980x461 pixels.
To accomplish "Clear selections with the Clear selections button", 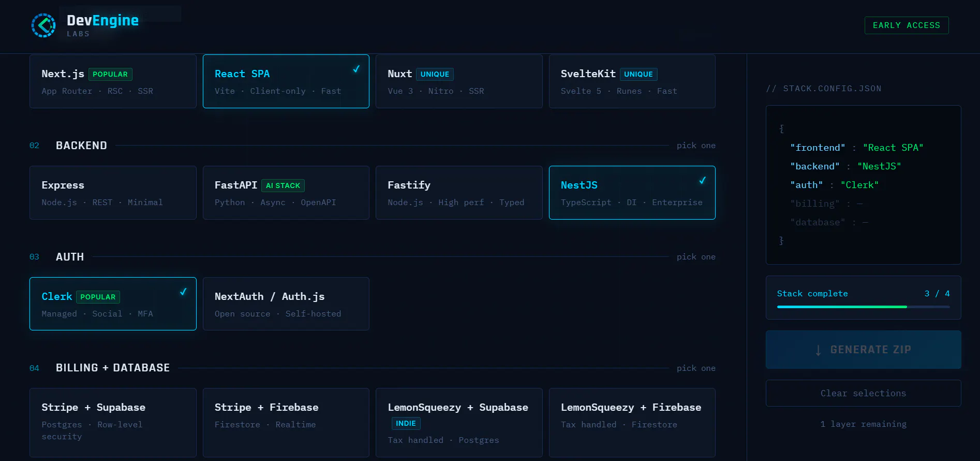I will point(864,393).
